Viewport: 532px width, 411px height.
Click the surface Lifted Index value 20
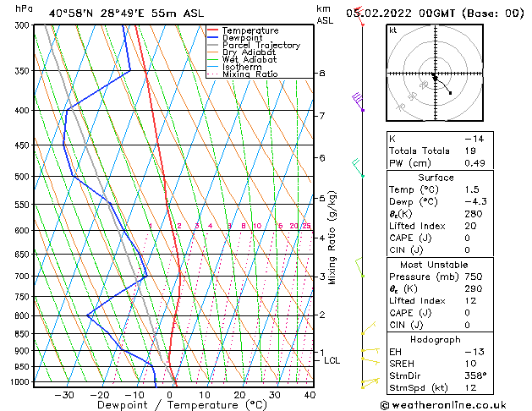point(470,226)
